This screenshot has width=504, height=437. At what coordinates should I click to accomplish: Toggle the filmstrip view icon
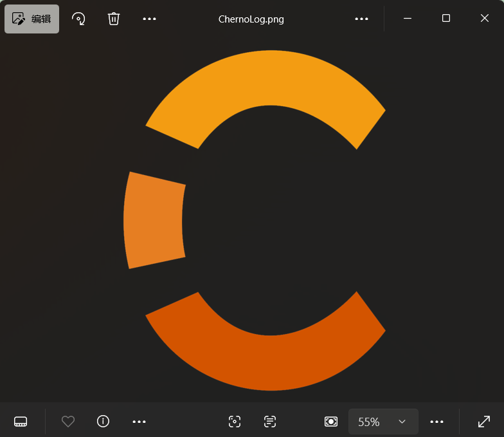21,422
